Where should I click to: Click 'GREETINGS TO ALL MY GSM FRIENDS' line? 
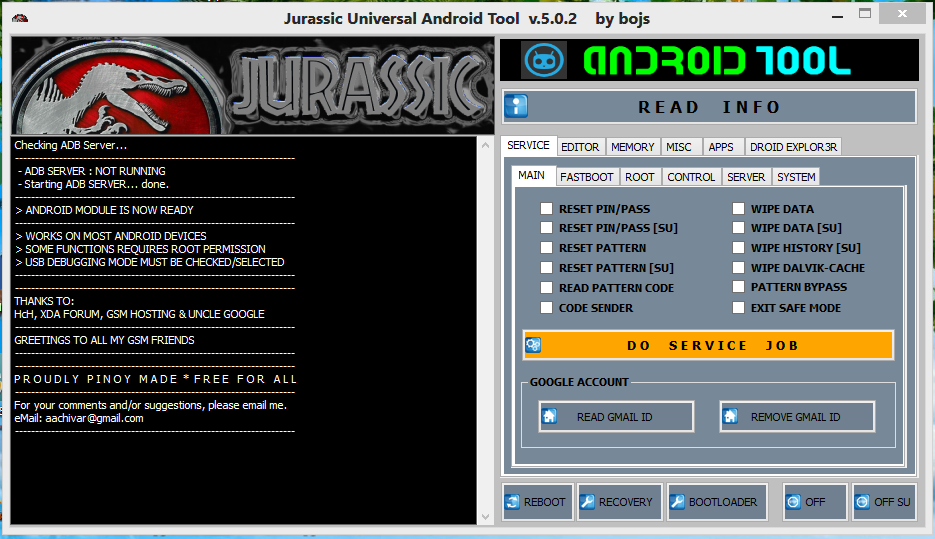point(104,340)
